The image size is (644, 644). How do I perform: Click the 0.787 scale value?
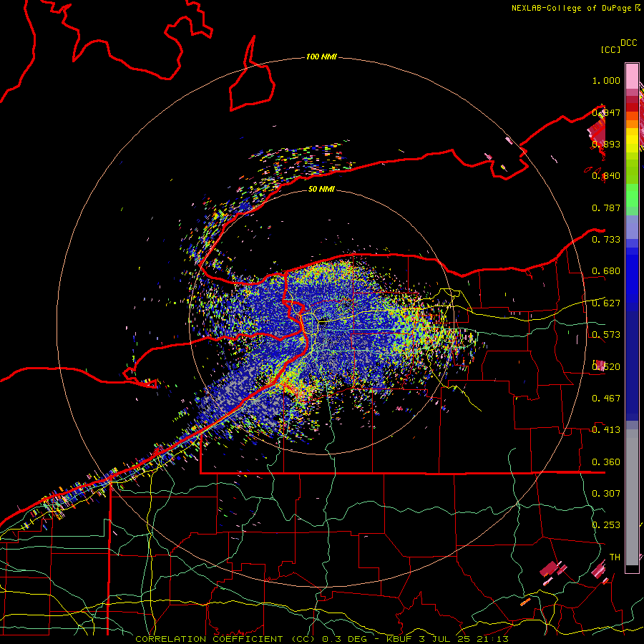(606, 208)
